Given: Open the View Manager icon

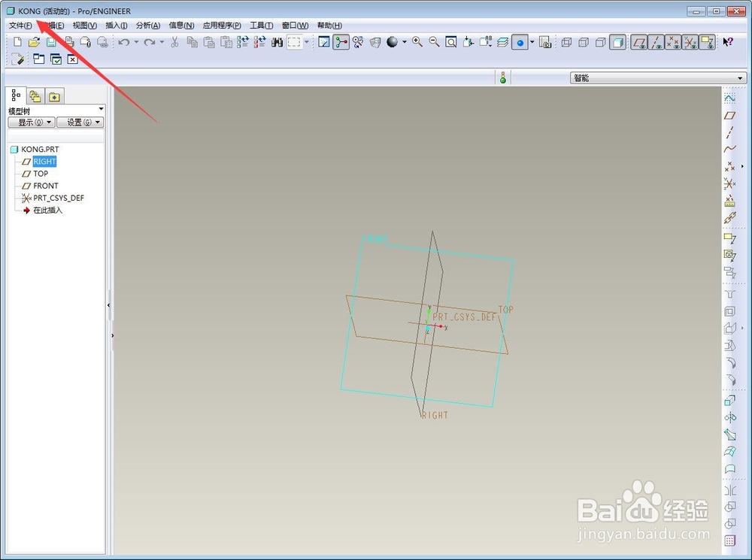Looking at the screenshot, I should [544, 42].
